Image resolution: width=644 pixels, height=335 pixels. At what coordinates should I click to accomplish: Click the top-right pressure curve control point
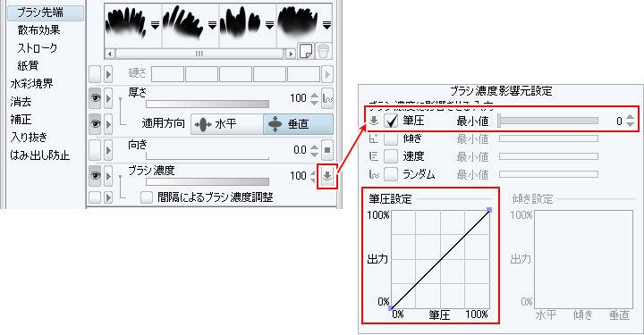[489, 210]
